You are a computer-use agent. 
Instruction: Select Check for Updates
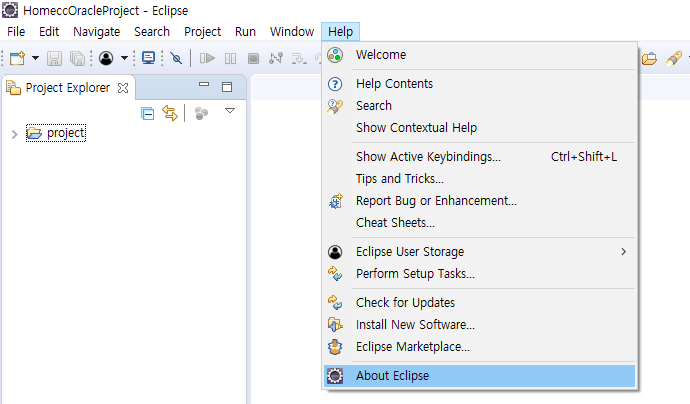479,303
